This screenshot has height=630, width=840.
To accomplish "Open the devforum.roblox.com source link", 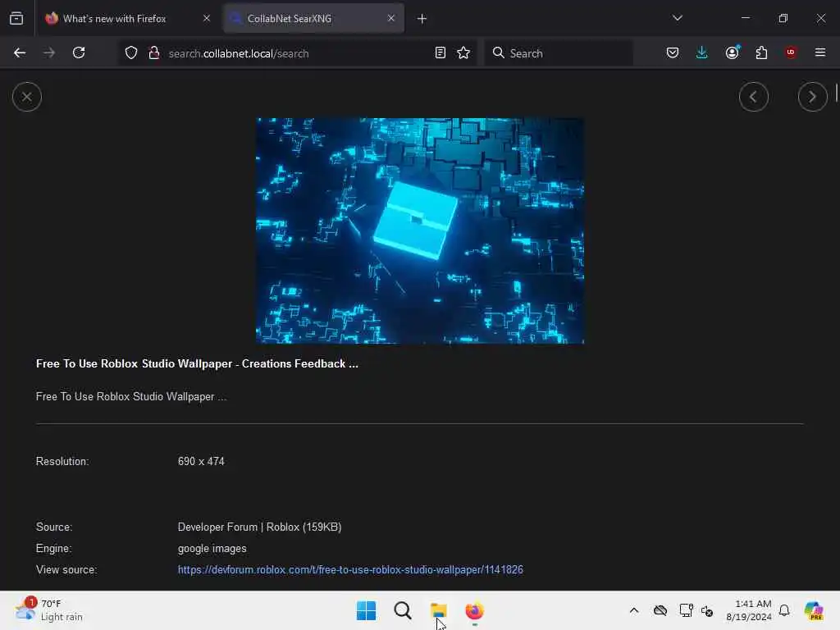I will pos(350,569).
